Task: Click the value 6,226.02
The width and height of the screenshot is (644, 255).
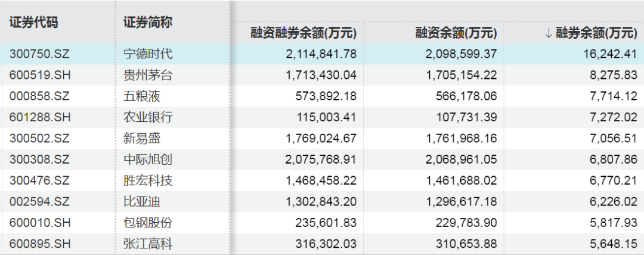Action: pos(614,201)
